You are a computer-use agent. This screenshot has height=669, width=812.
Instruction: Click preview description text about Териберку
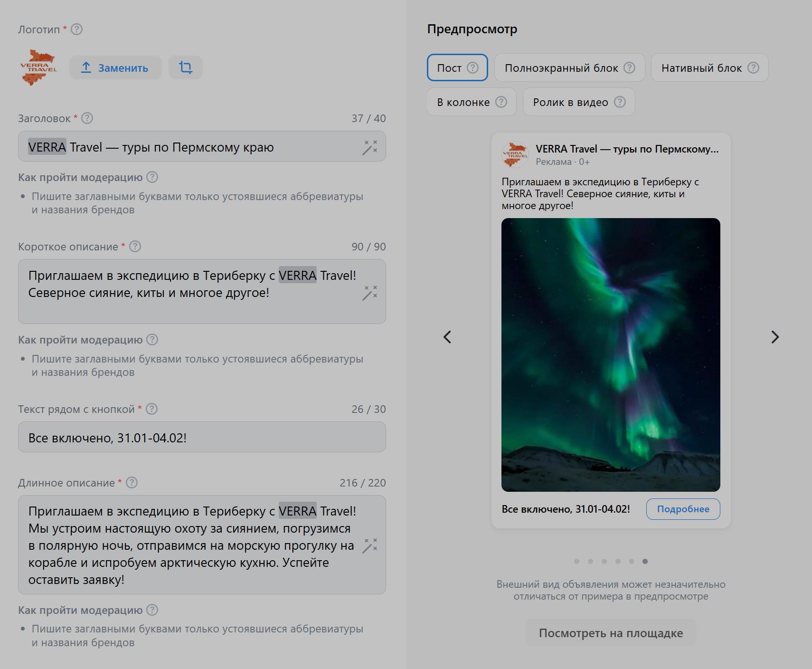(600, 193)
